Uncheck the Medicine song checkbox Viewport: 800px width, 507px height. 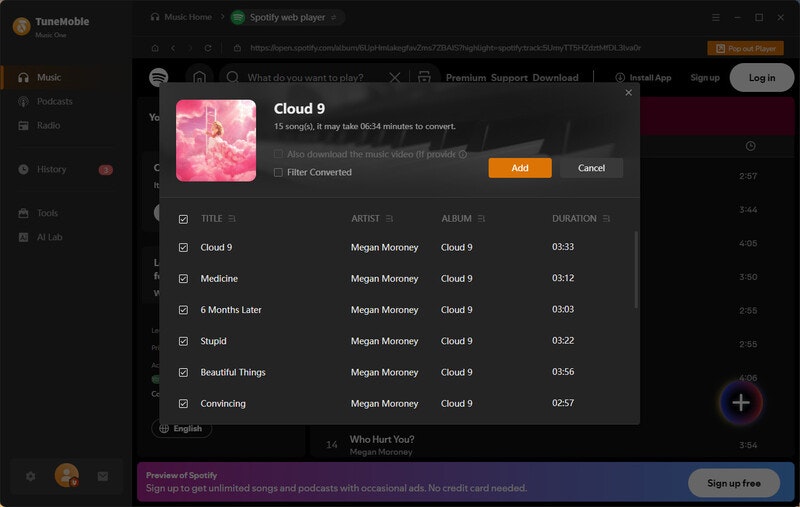[x=183, y=278]
